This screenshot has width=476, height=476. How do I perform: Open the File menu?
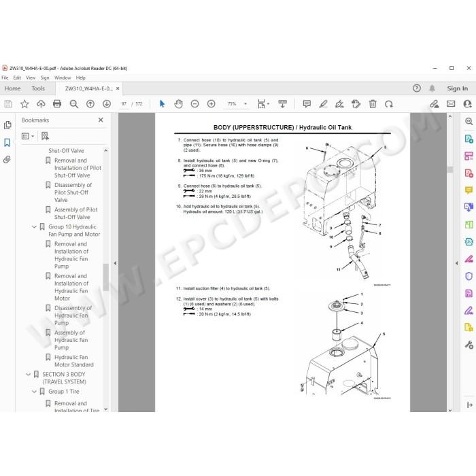[5, 78]
